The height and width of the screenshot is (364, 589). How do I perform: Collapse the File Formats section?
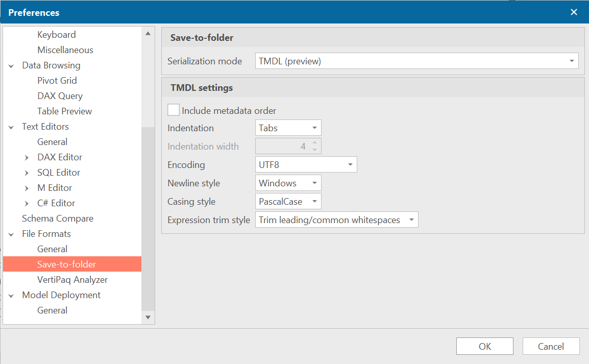click(x=11, y=233)
